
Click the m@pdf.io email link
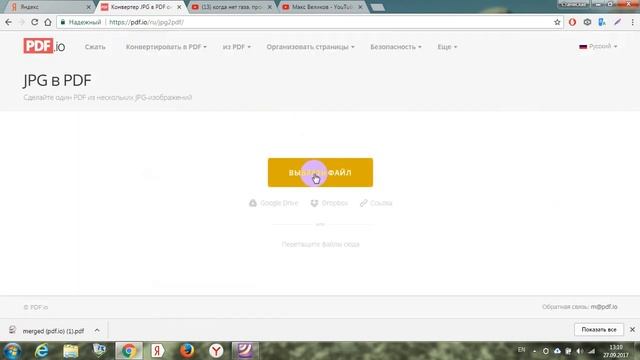604,307
